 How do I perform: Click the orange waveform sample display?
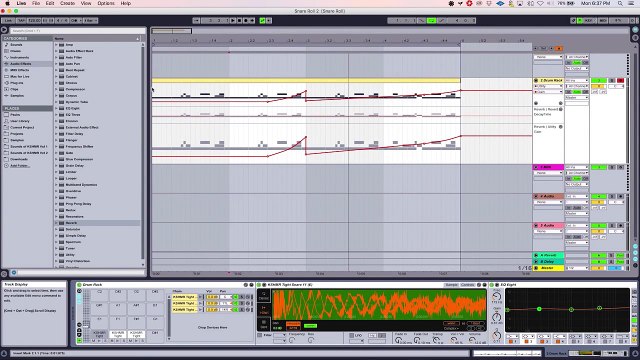tap(379, 304)
